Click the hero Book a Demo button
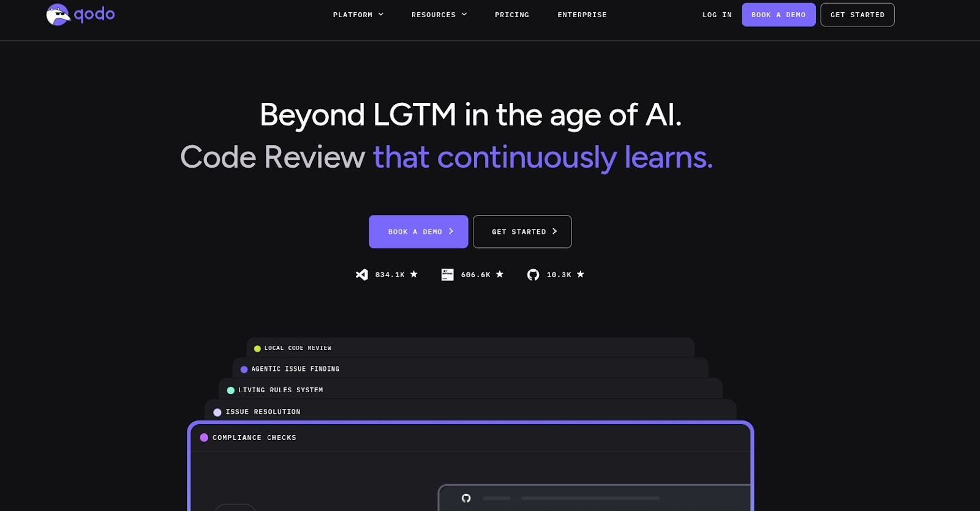 (x=418, y=231)
